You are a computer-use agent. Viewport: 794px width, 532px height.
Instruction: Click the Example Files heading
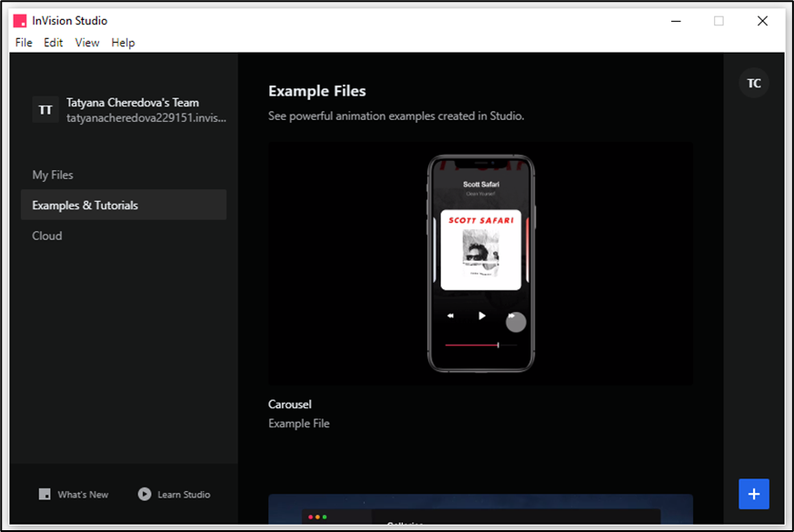point(317,91)
